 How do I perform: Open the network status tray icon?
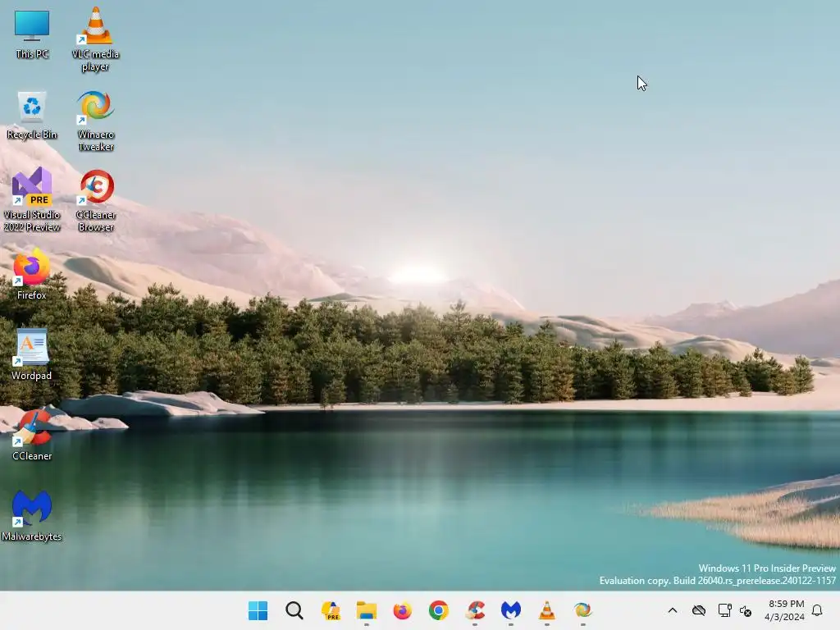[724, 610]
